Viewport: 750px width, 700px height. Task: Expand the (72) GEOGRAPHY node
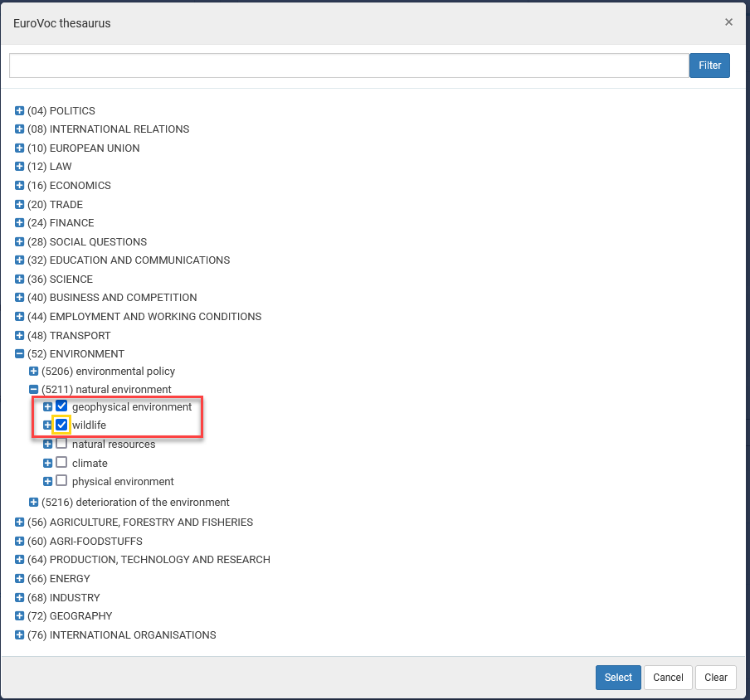tap(19, 616)
